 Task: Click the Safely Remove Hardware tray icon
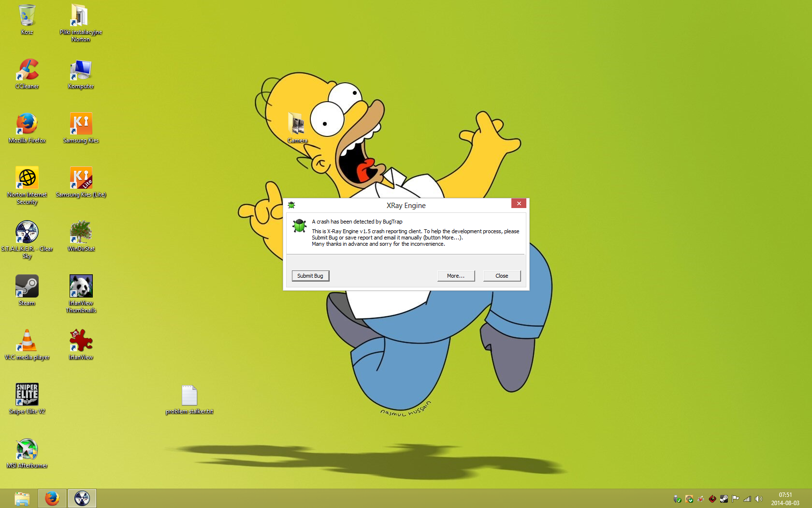[x=677, y=499]
